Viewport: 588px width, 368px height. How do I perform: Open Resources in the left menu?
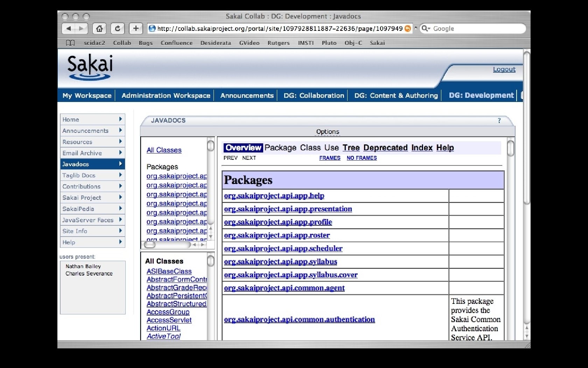[x=92, y=142]
